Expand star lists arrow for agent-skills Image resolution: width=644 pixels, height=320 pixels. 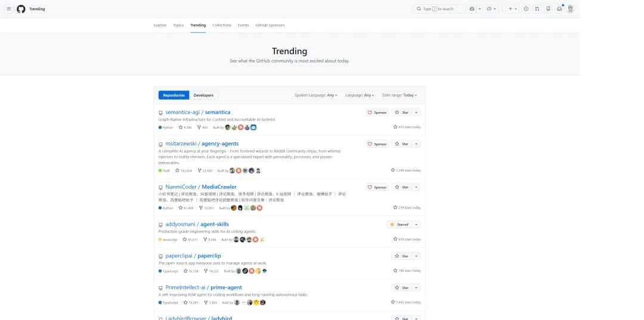point(416,225)
